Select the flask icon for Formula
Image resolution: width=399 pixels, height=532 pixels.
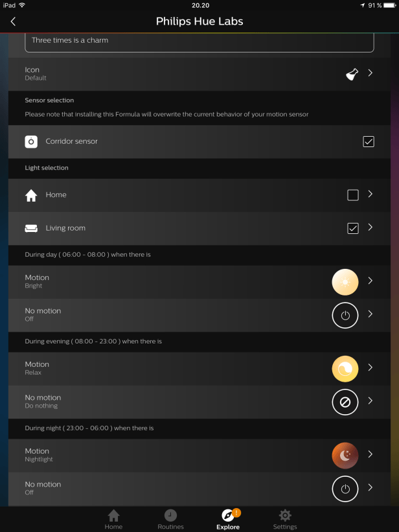(352, 74)
